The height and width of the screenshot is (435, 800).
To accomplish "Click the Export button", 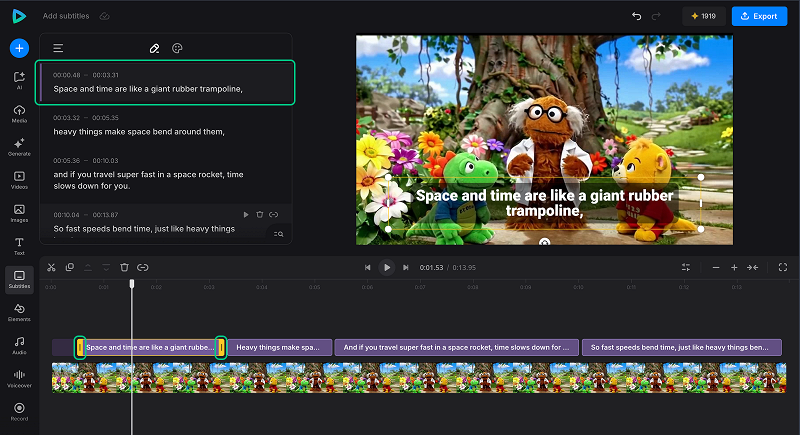I will [759, 16].
